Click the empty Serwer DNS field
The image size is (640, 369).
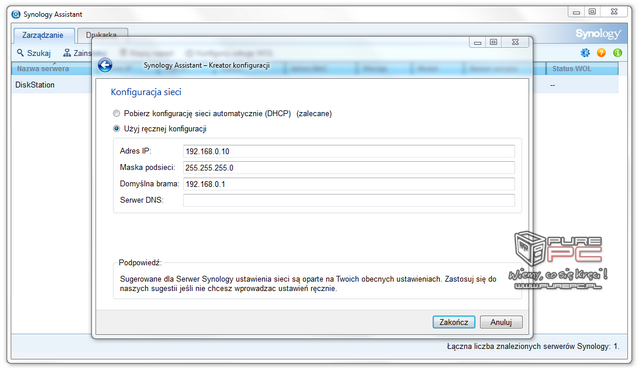[x=349, y=200]
